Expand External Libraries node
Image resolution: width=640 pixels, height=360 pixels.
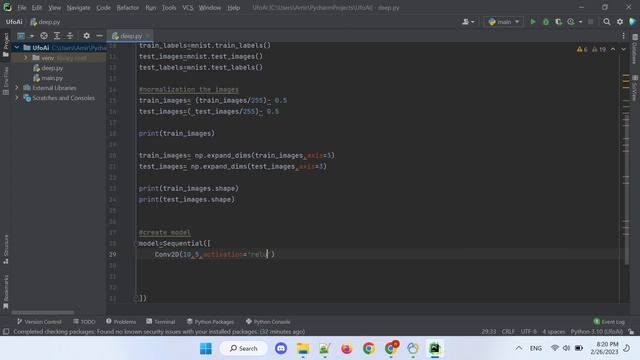pyautogui.click(x=17, y=88)
